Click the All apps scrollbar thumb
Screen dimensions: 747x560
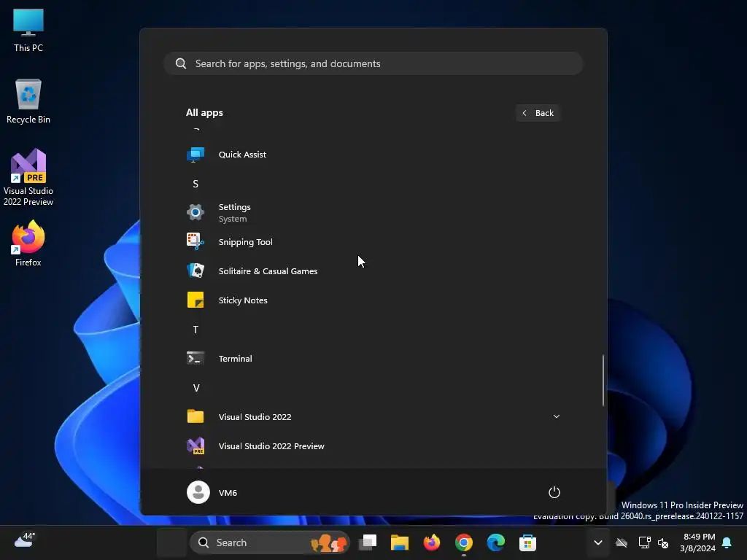coord(603,381)
